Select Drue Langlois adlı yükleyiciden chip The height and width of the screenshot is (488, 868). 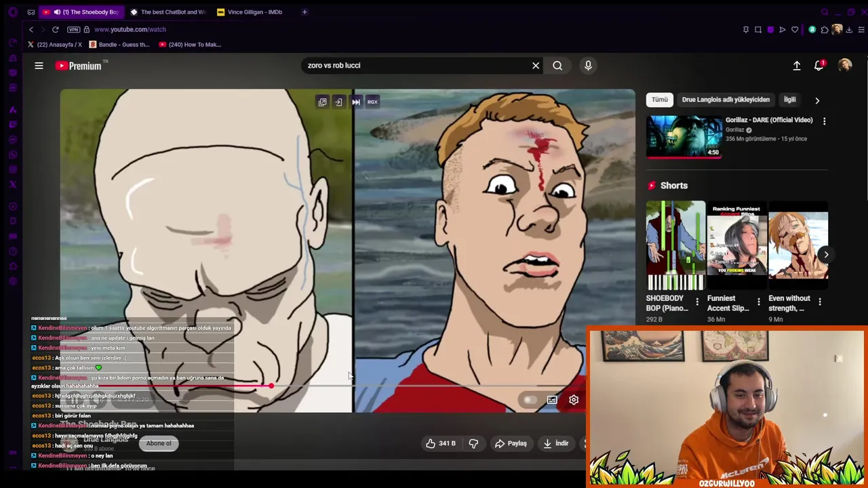pos(726,100)
